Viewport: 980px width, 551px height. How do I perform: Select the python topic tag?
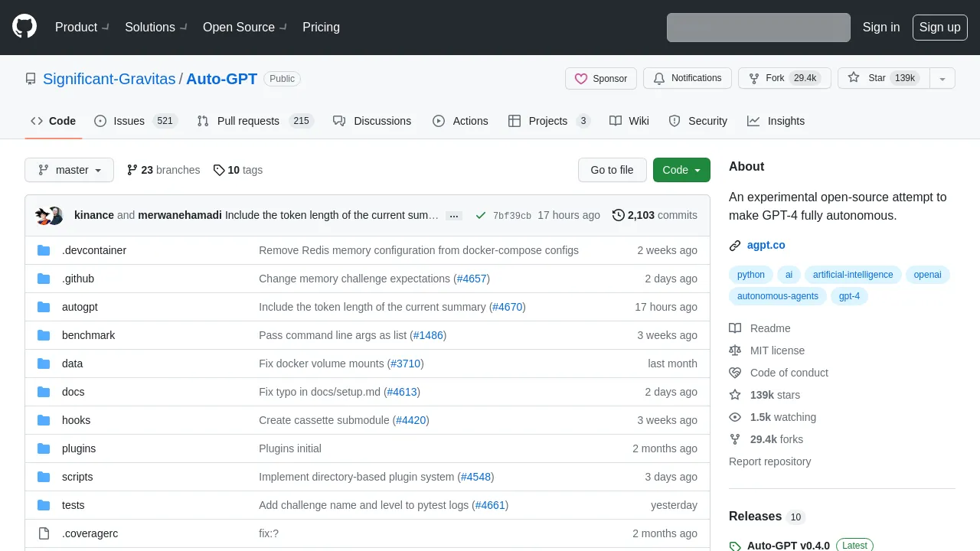pyautogui.click(x=751, y=275)
